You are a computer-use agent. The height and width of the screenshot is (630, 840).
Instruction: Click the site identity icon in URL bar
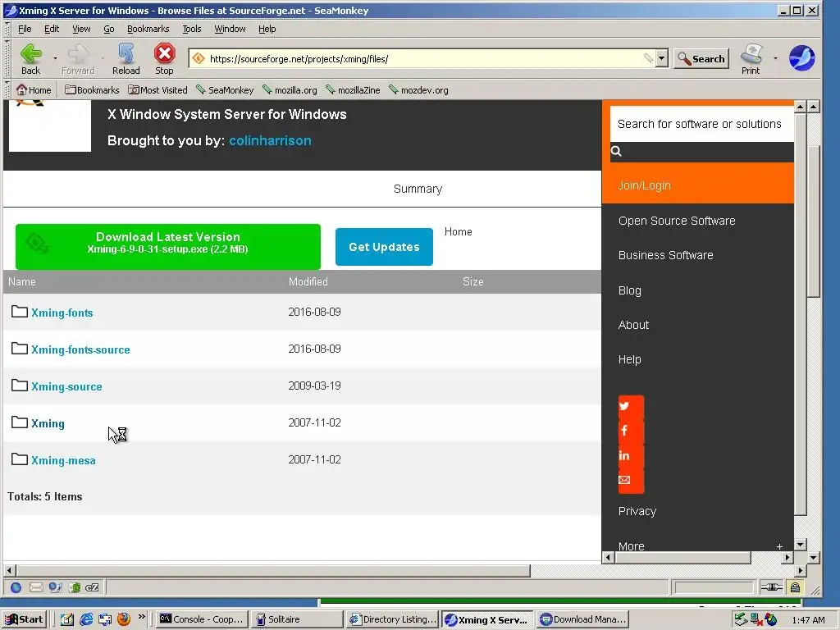[x=199, y=58]
